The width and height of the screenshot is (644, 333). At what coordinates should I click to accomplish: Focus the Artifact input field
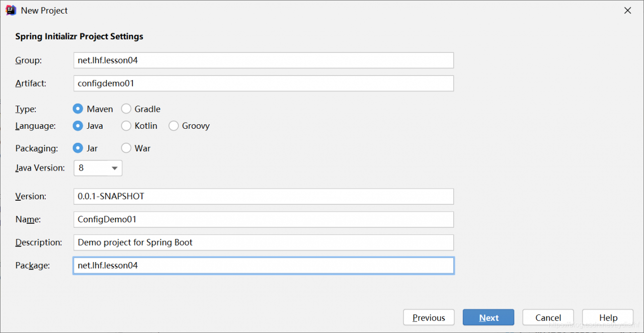[x=263, y=84]
